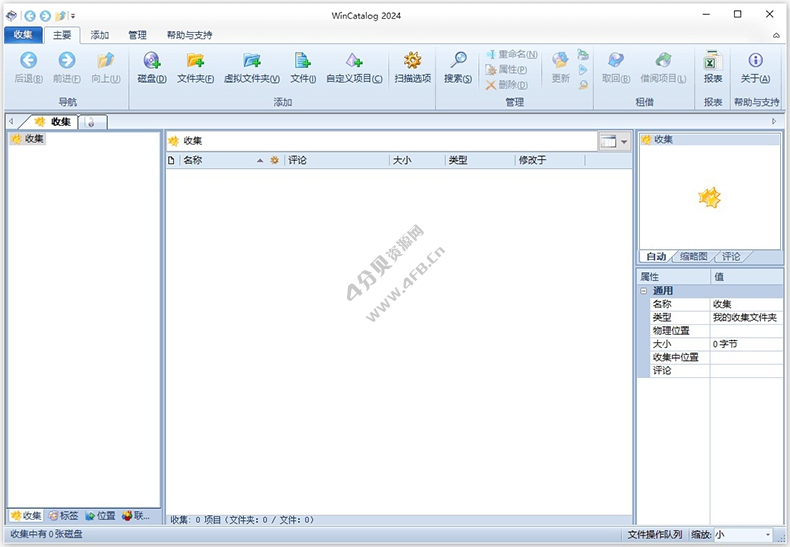Click 重命名(N) rename in ribbon
Screen dimensions: 790x547
[x=512, y=54]
